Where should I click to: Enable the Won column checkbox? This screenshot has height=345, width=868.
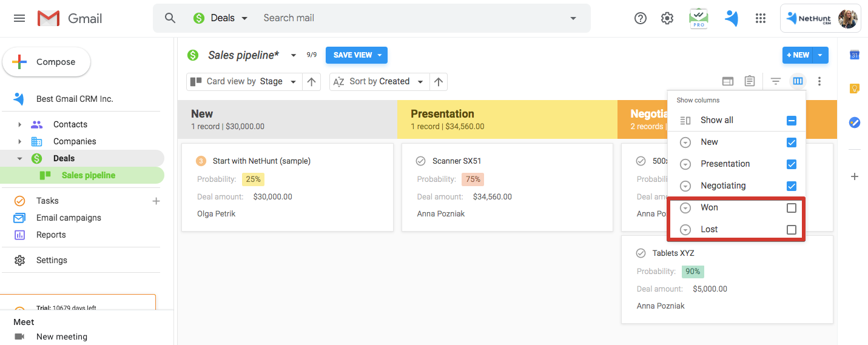pyautogui.click(x=791, y=208)
